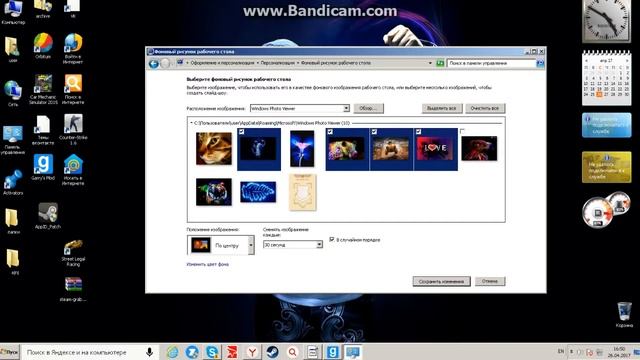
Task: Click the CPU meter desktop gadget
Action: 606,209
